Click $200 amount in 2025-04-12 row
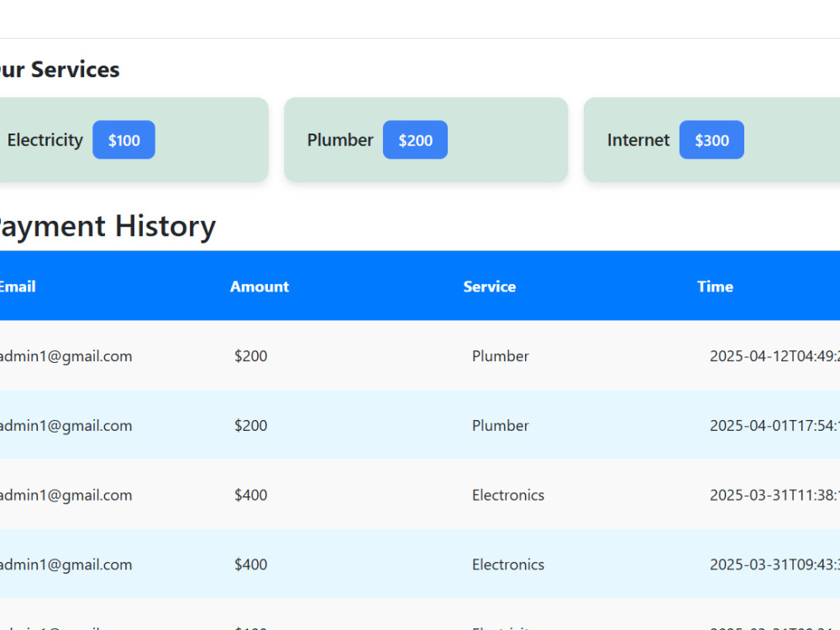The image size is (840, 630). [250, 356]
